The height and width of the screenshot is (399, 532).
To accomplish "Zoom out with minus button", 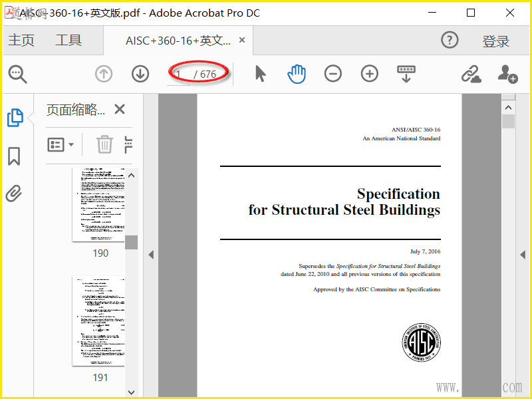I will pyautogui.click(x=333, y=74).
